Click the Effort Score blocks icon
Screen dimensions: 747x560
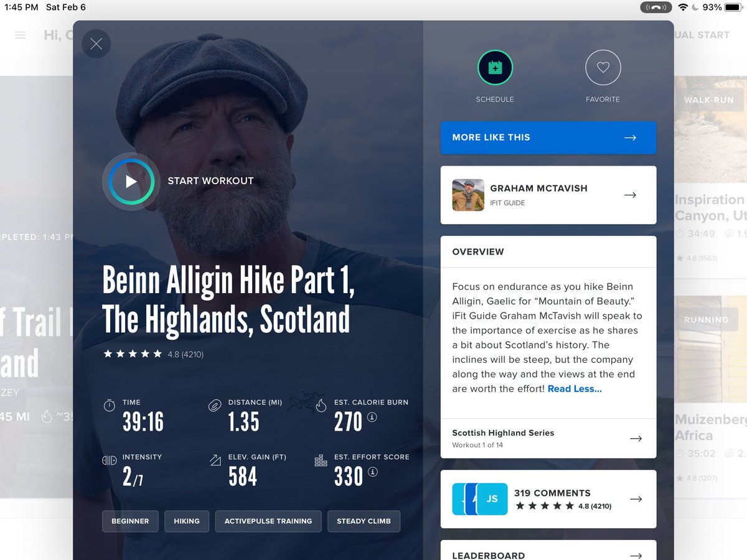coord(321,460)
